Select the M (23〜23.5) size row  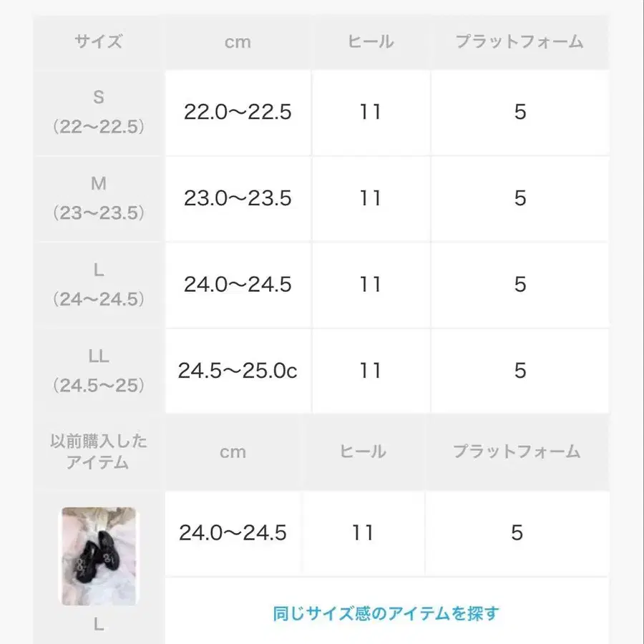tap(99, 198)
